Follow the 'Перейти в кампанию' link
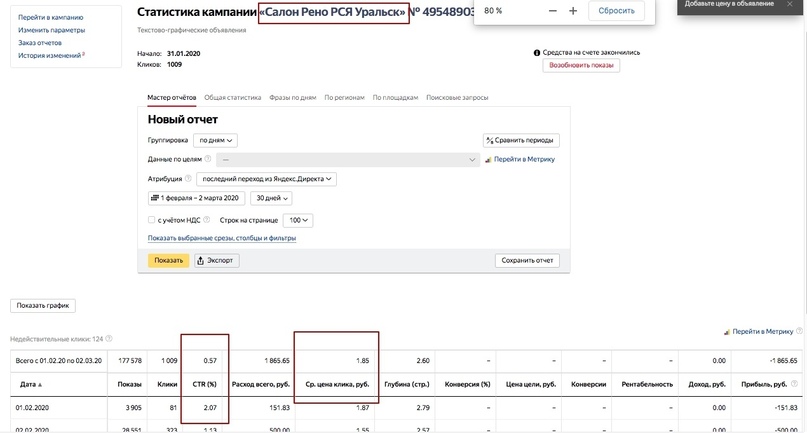807x433 pixels. tap(50, 18)
